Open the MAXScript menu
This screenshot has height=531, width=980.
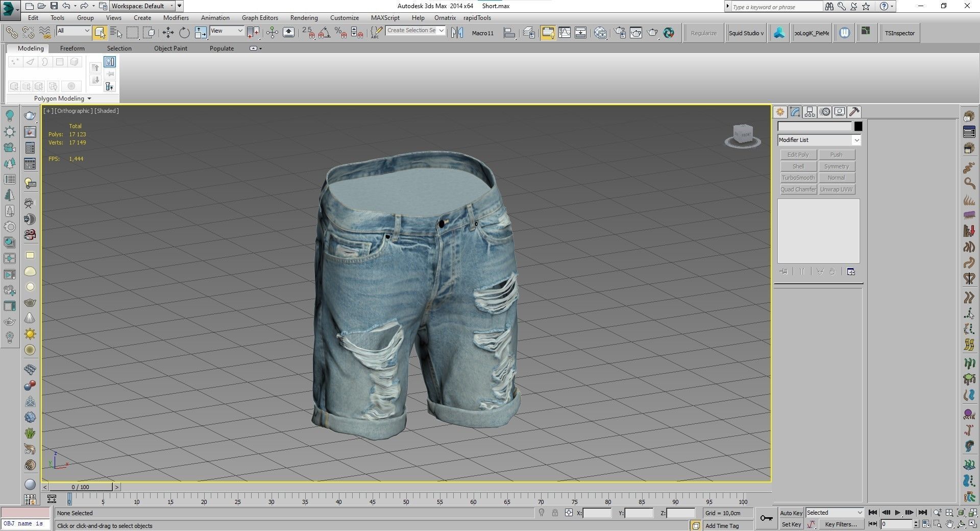[x=385, y=18]
